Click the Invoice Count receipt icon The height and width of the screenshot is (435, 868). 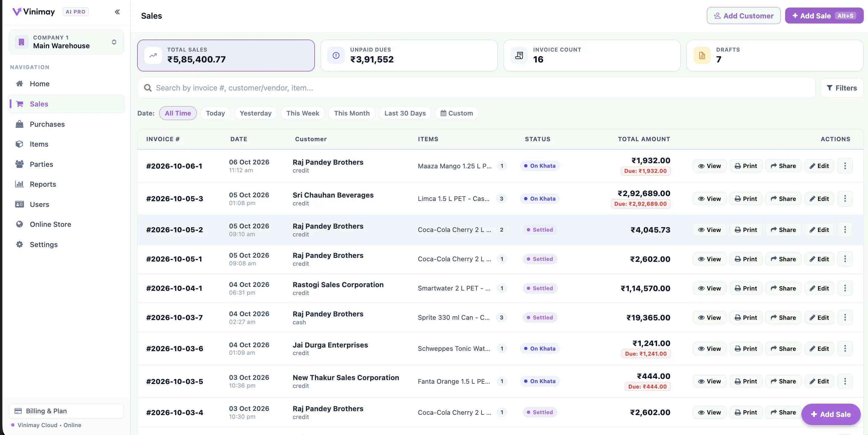[519, 55]
